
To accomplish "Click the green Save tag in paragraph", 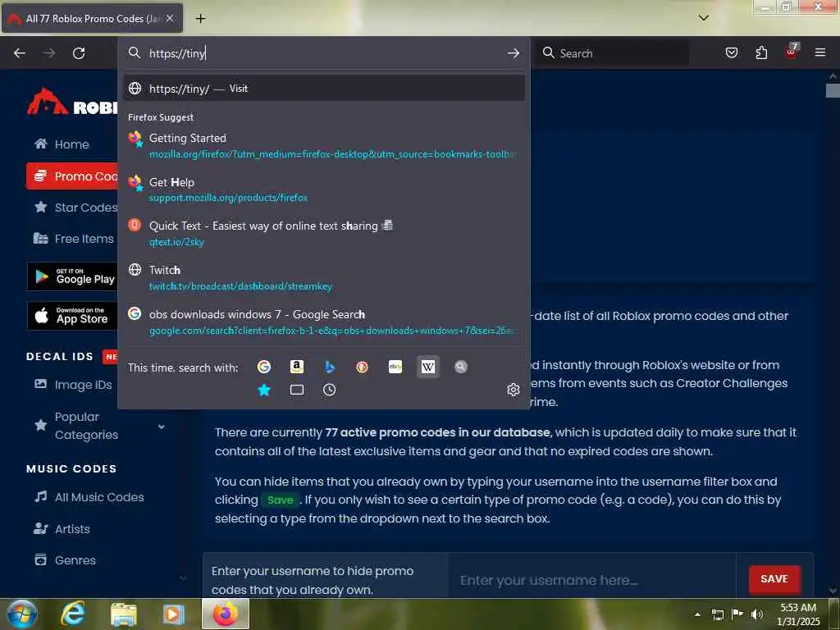I will tap(281, 500).
